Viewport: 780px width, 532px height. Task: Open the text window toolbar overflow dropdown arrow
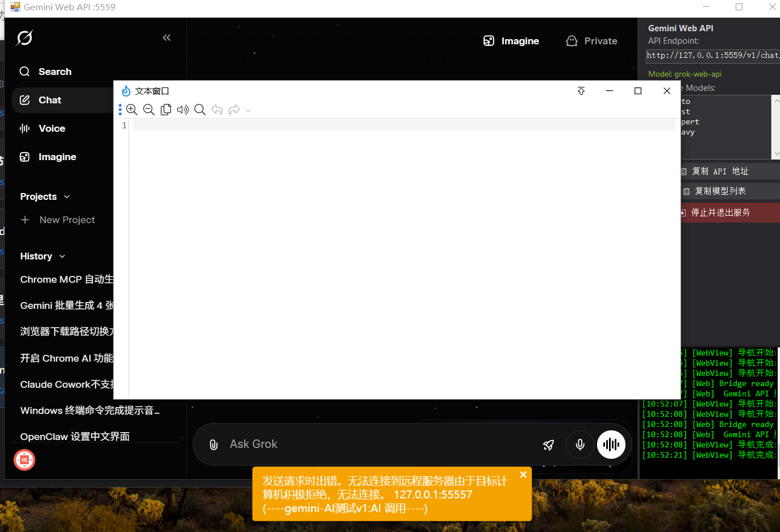(248, 110)
